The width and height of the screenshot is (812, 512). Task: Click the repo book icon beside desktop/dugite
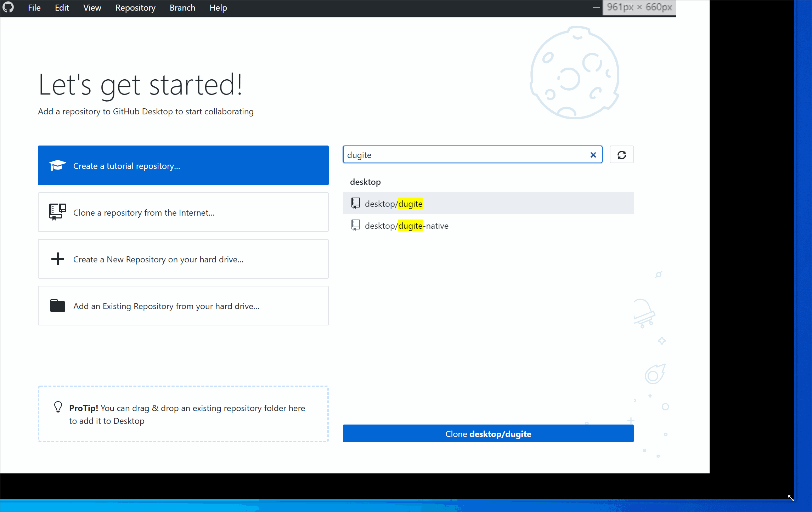355,203
